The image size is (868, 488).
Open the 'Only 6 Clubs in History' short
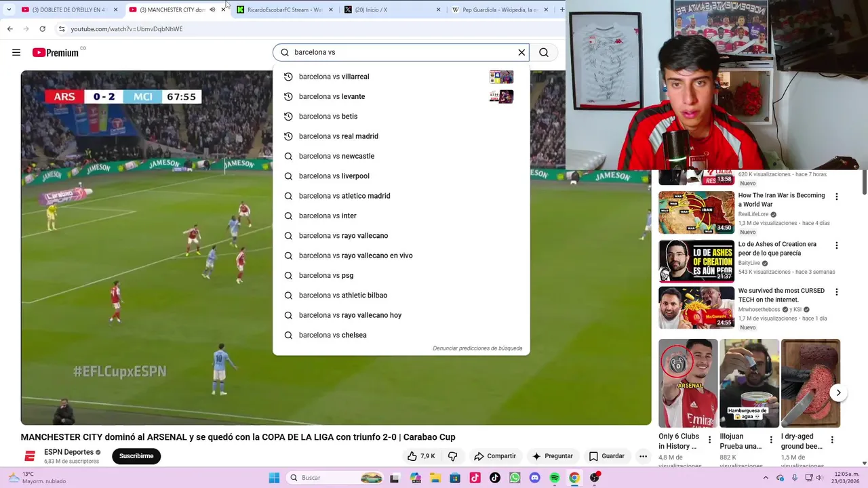pos(688,383)
